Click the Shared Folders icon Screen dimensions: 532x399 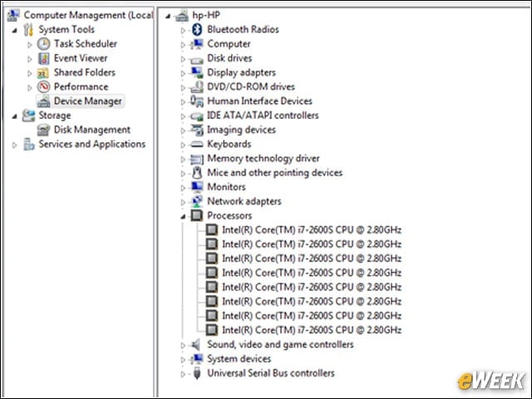43,73
